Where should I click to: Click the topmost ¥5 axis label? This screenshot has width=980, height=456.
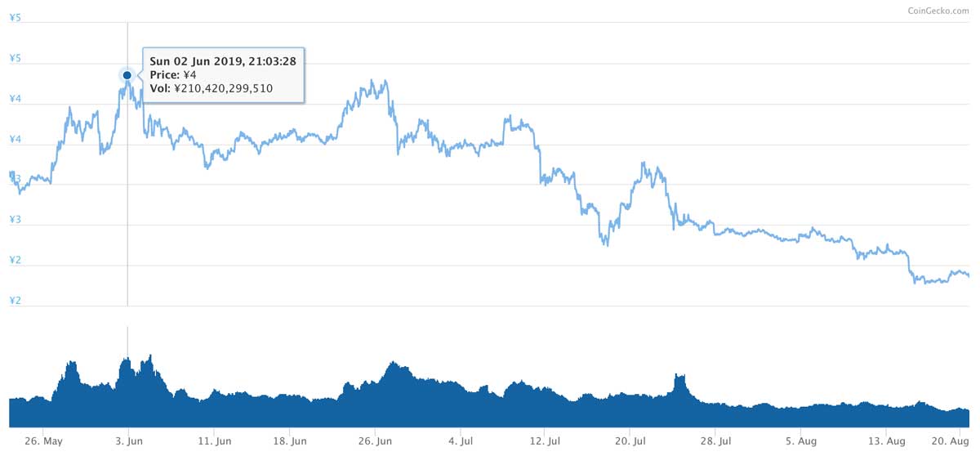(x=15, y=17)
